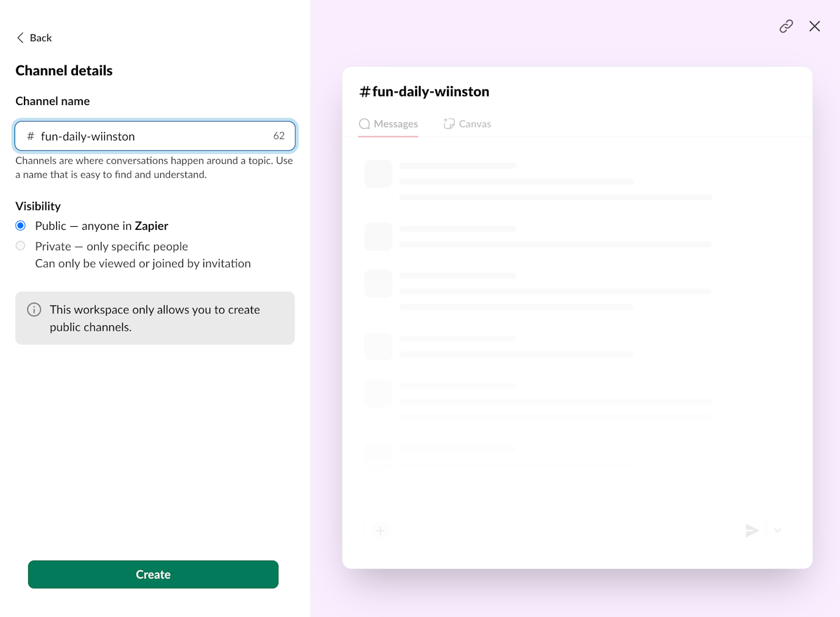Screen dimensions: 840x617
Task: Select the Private visibility radio button
Action: (20, 246)
